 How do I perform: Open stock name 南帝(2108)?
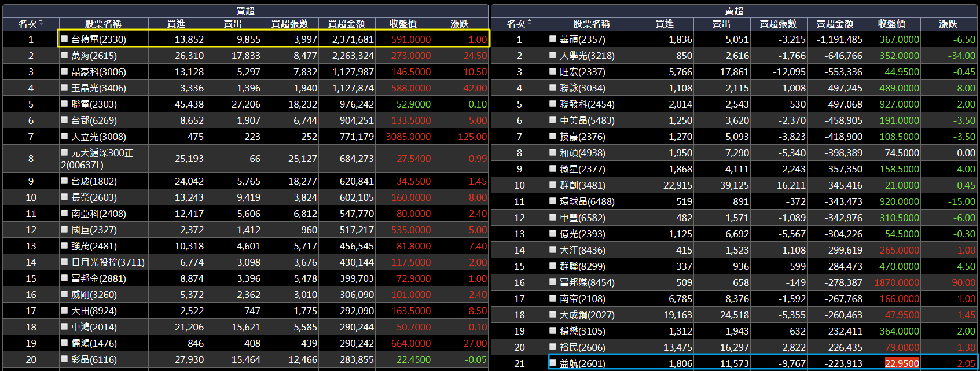pyautogui.click(x=582, y=299)
